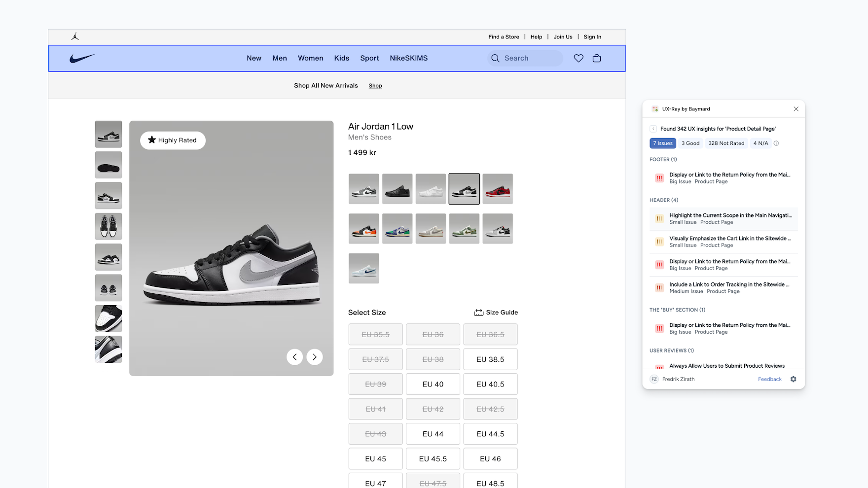This screenshot has width=868, height=488.
Task: Open 'Include a Link to Order Tracking' issue
Action: [x=723, y=288]
